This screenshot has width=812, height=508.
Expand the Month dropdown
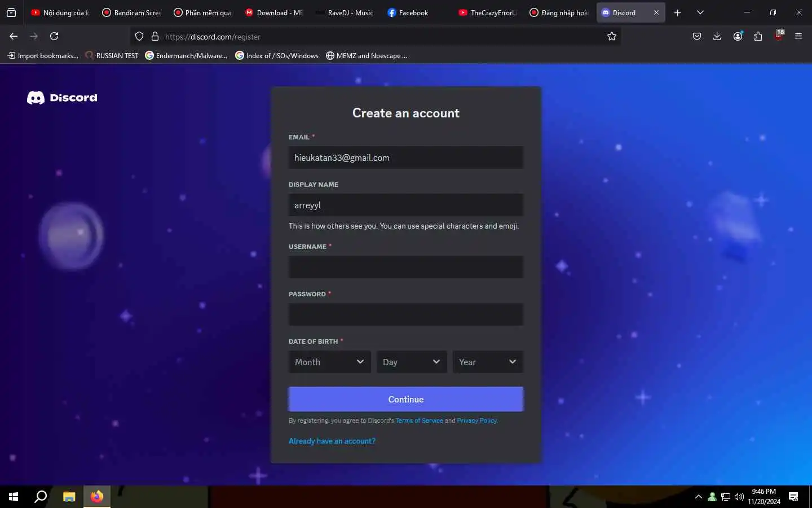(329, 362)
